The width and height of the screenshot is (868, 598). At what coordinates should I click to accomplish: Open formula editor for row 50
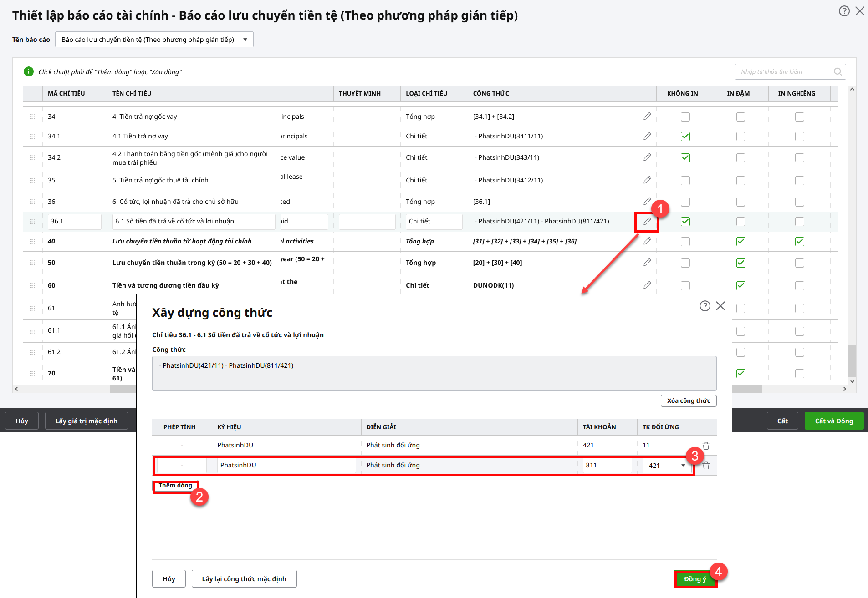[x=647, y=263]
